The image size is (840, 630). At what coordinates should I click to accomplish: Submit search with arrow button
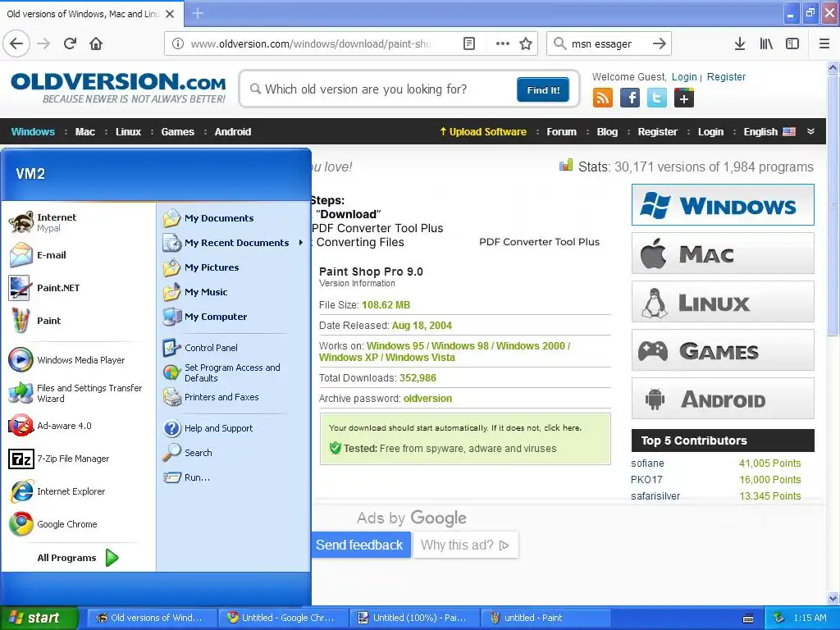[660, 43]
